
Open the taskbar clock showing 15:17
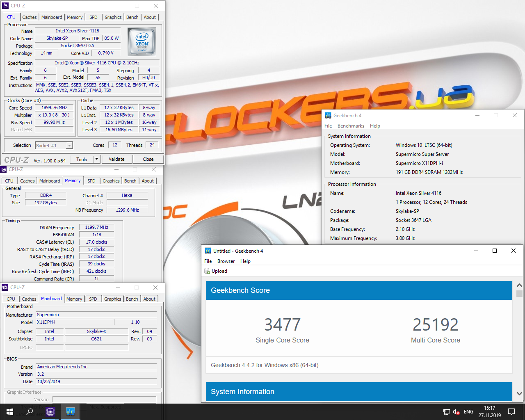point(489,412)
